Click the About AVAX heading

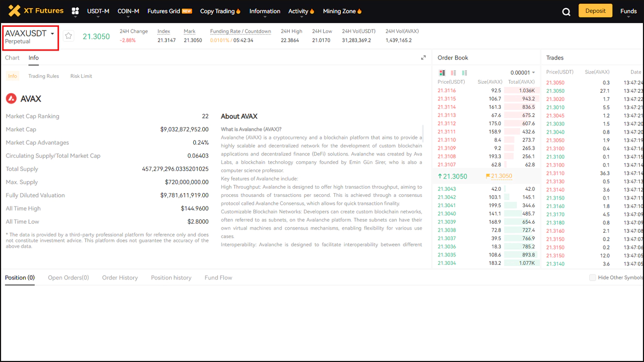[239, 116]
